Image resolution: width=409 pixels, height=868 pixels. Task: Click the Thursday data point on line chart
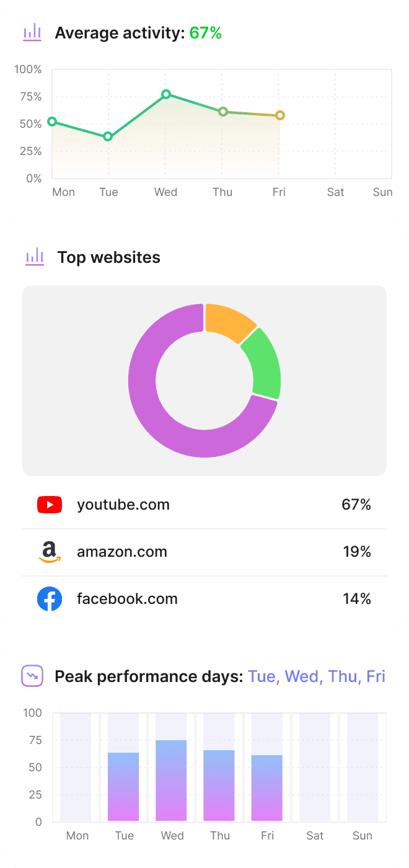pos(223,112)
